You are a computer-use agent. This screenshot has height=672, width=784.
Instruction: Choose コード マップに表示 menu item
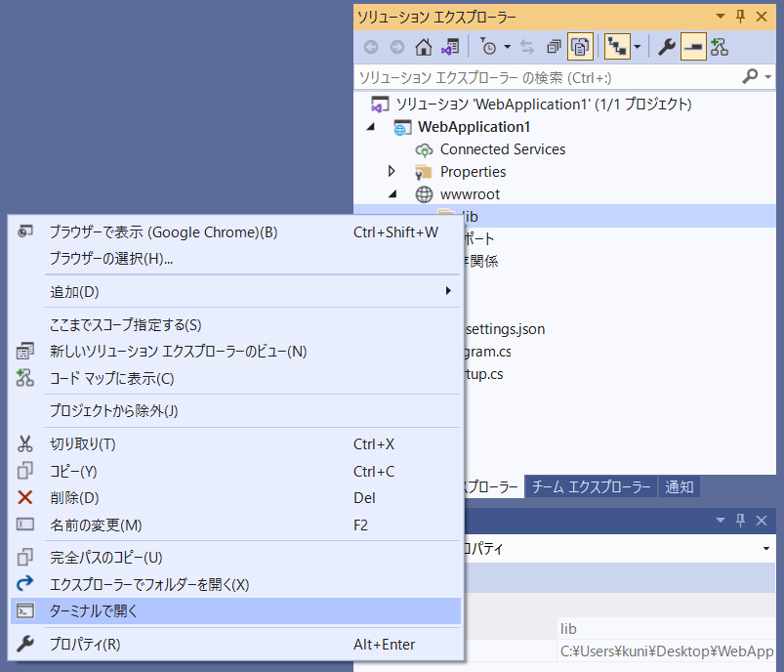click(x=235, y=378)
